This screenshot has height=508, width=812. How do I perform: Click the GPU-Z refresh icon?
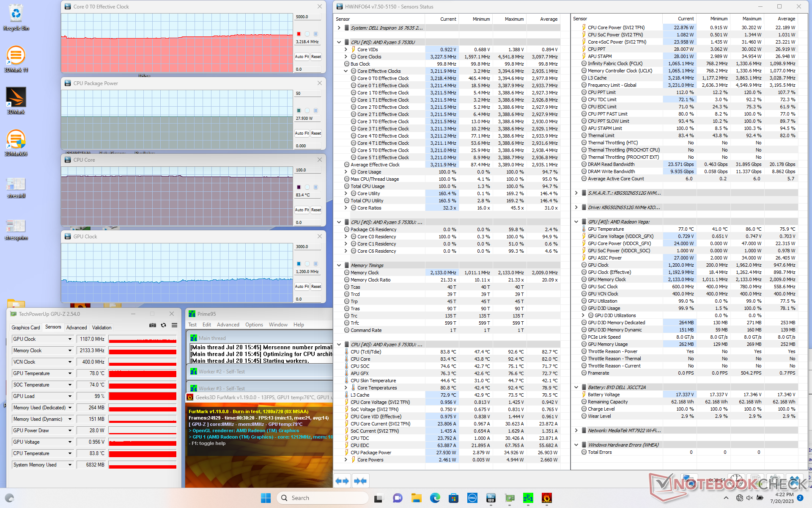[x=163, y=325]
